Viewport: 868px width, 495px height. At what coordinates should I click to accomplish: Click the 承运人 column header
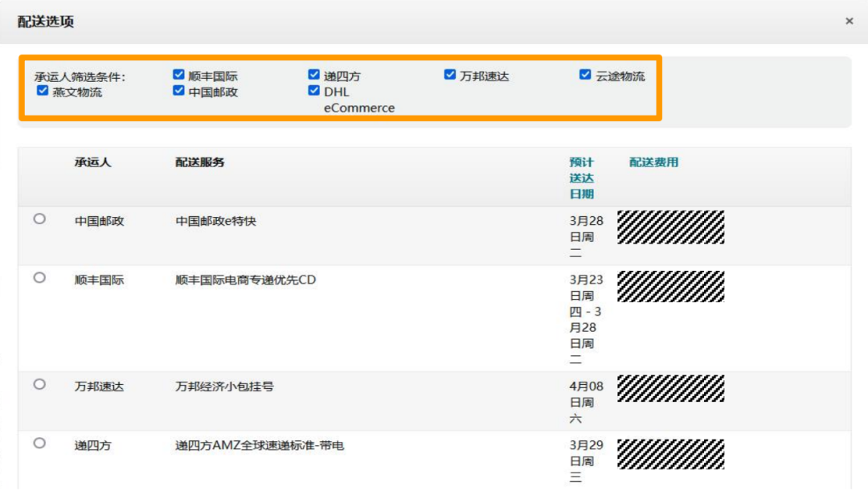[83, 162]
